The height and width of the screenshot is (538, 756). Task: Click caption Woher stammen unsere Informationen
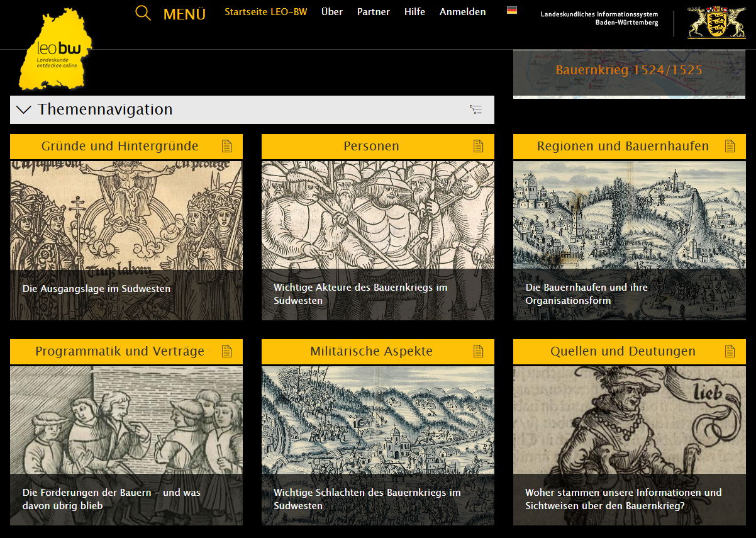(x=623, y=499)
